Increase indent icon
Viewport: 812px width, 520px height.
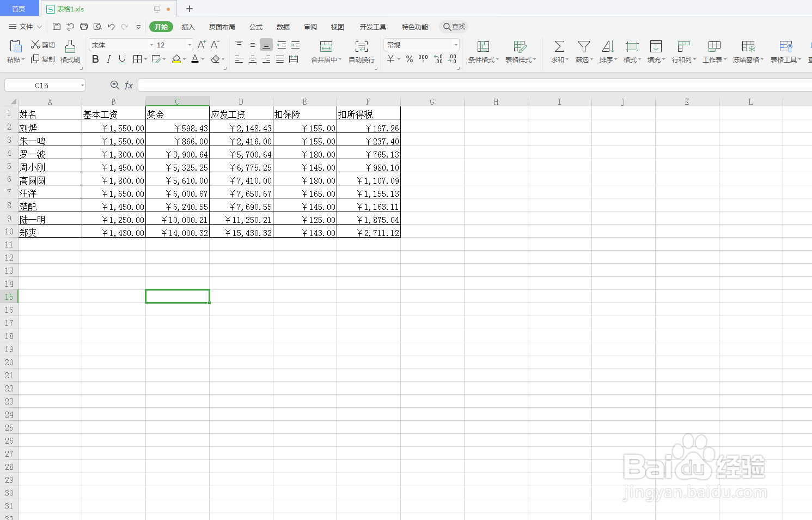point(295,45)
